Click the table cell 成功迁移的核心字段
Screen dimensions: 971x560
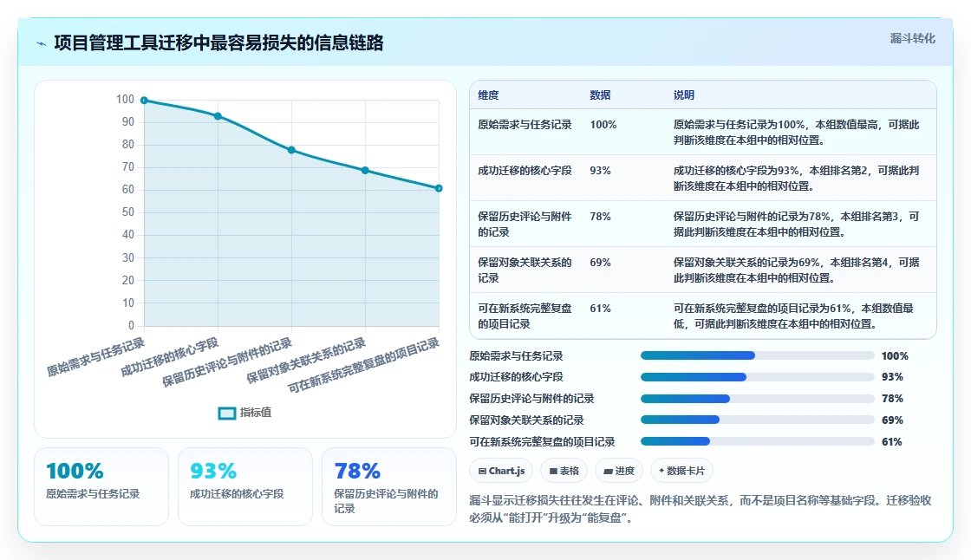525,171
